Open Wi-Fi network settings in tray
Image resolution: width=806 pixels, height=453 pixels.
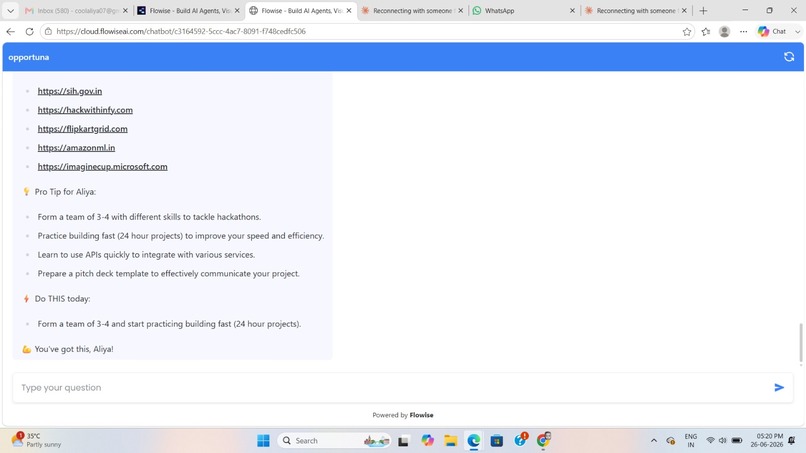[710, 441]
